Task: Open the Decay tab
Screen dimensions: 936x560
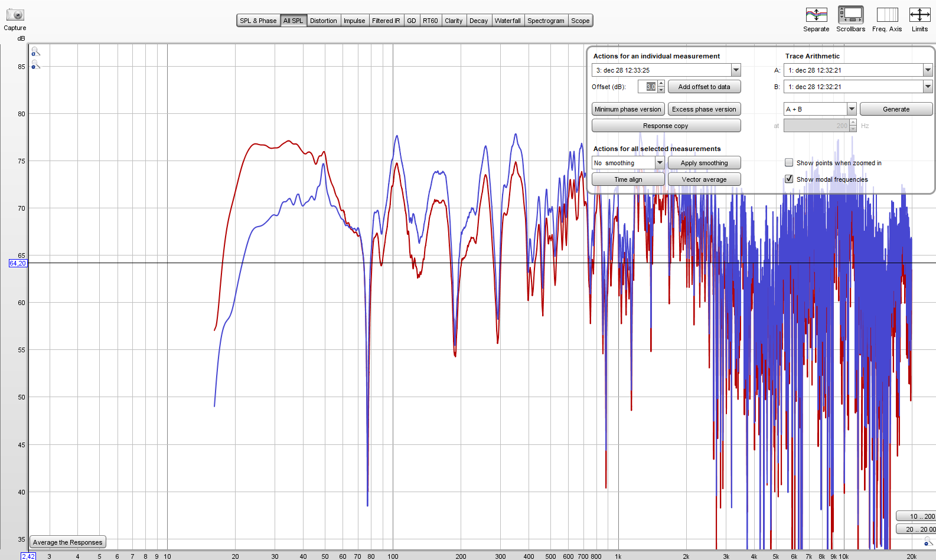Action: tap(478, 21)
